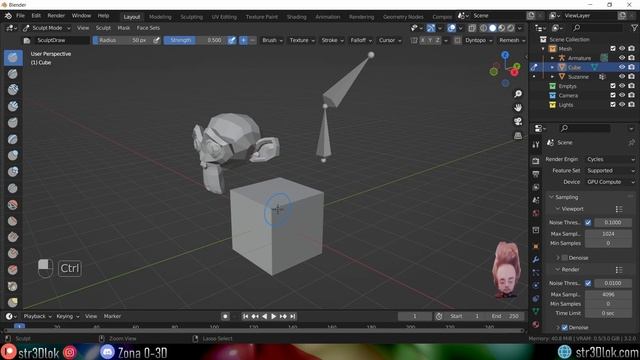Open the Brush settings dropdown
Image resolution: width=640 pixels, height=360 pixels.
click(x=272, y=40)
